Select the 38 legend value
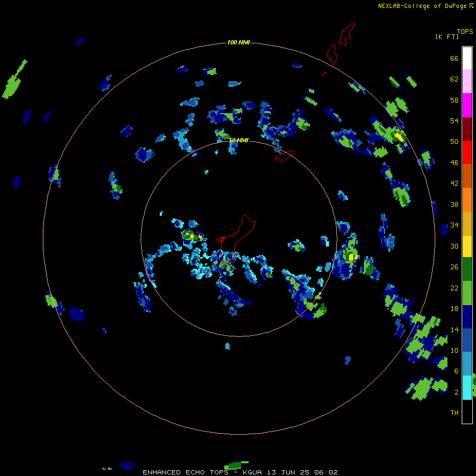This screenshot has width=476, height=476. pyautogui.click(x=454, y=204)
